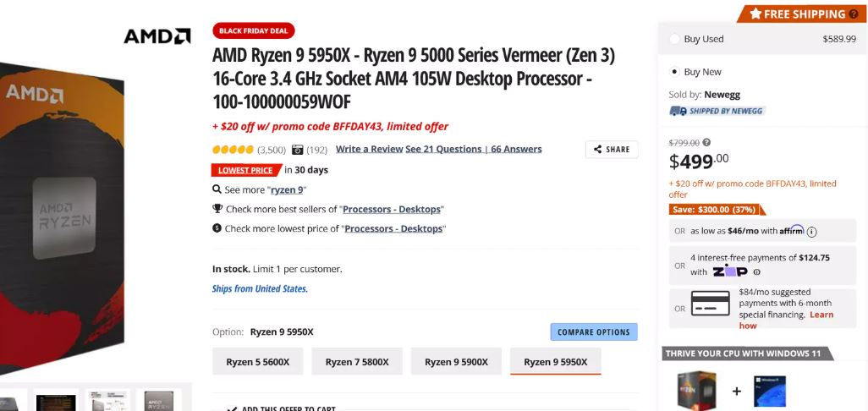Screen dimensions: 868x411
Task: Open Processors - Desktops best sellers link
Action: pos(392,209)
